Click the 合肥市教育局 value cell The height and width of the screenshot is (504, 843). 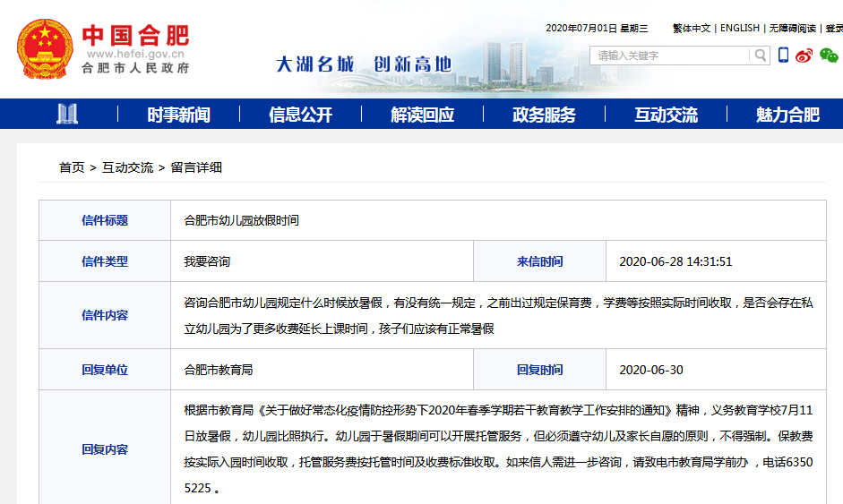(322, 370)
